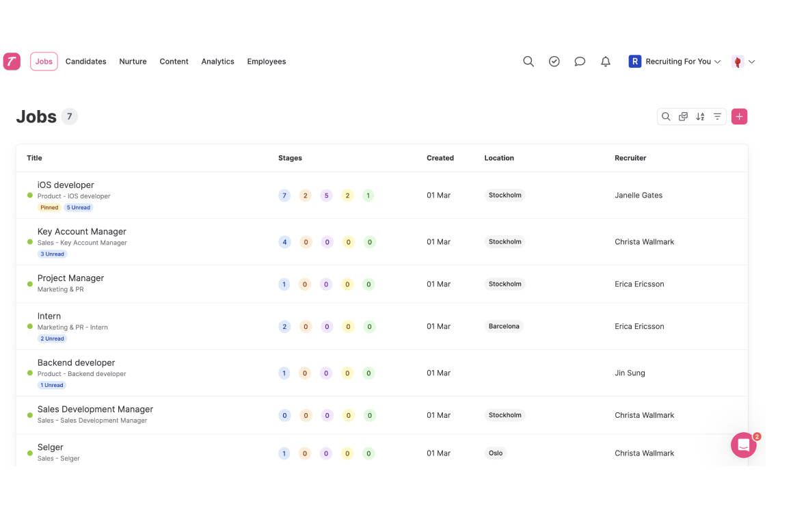The image size is (793, 532).
Task: Click the 5 Unread badge on iOS developer
Action: click(79, 207)
